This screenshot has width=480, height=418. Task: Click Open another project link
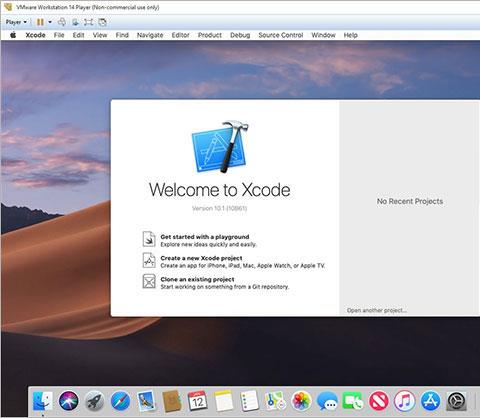click(377, 310)
